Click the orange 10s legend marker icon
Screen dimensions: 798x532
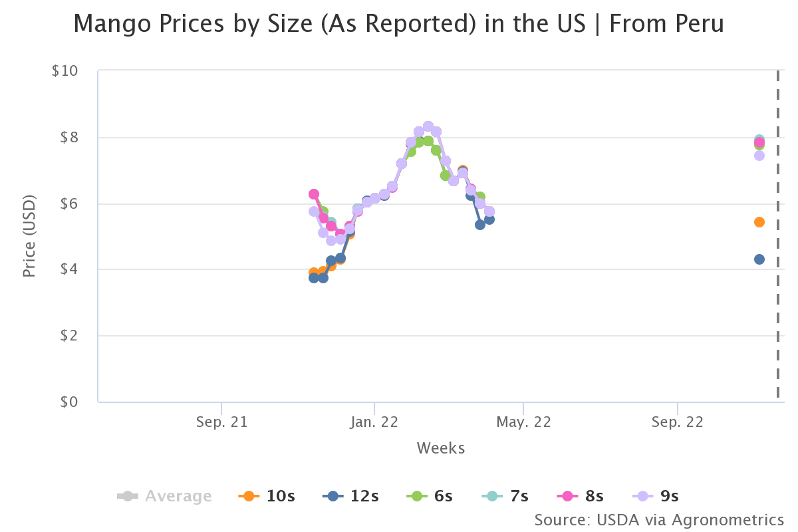(249, 496)
